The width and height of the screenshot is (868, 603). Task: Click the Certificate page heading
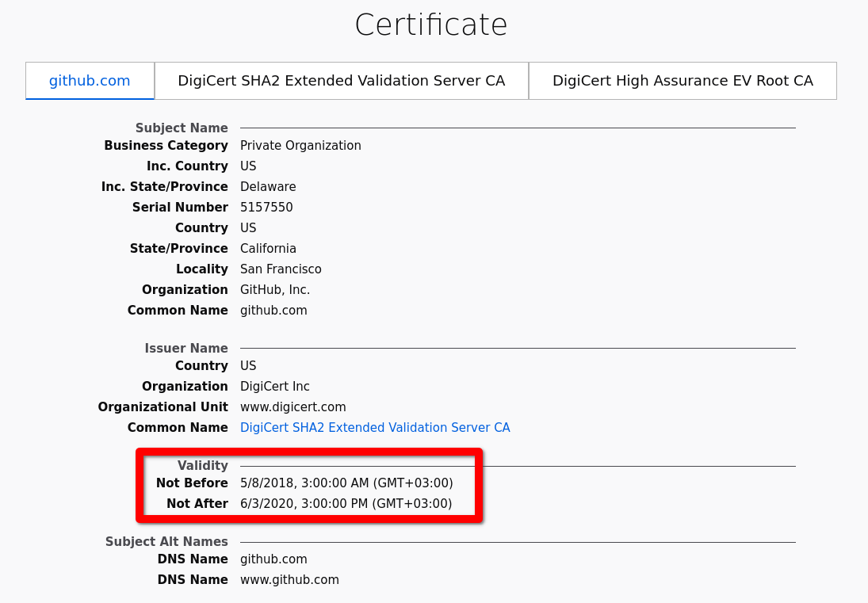tap(431, 25)
